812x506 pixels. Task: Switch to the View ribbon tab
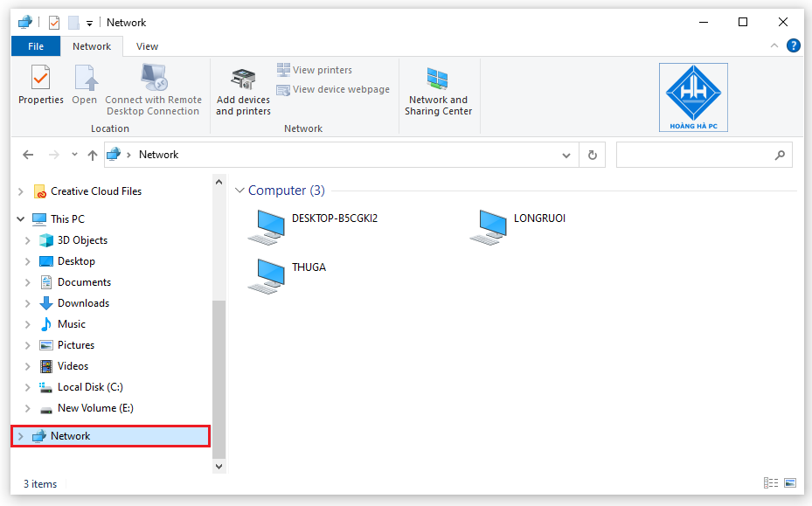(x=147, y=46)
